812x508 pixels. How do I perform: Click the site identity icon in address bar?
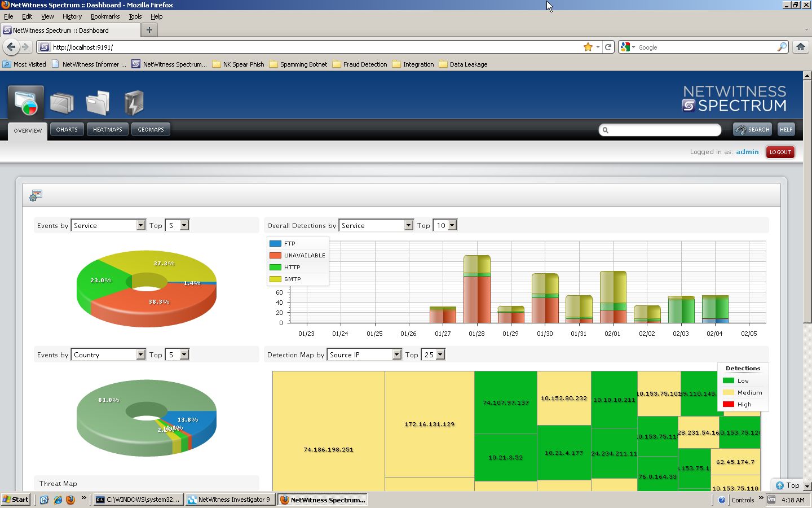tap(45, 47)
